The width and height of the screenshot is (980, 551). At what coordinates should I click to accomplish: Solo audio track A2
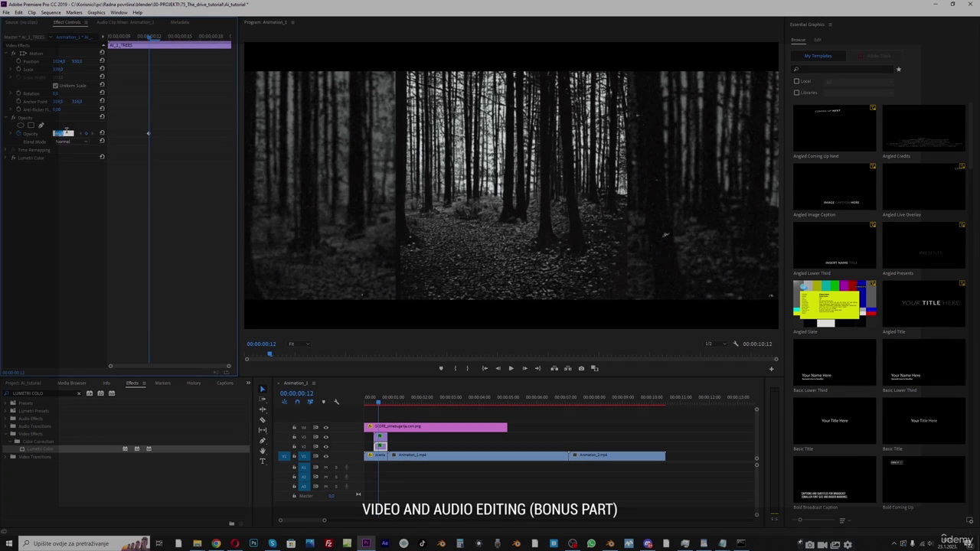point(335,477)
